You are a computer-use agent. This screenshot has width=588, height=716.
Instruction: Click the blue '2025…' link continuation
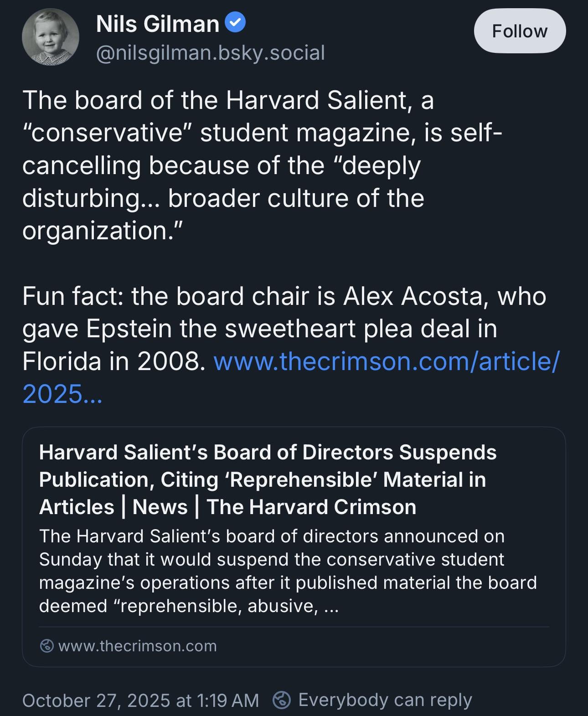coord(62,394)
